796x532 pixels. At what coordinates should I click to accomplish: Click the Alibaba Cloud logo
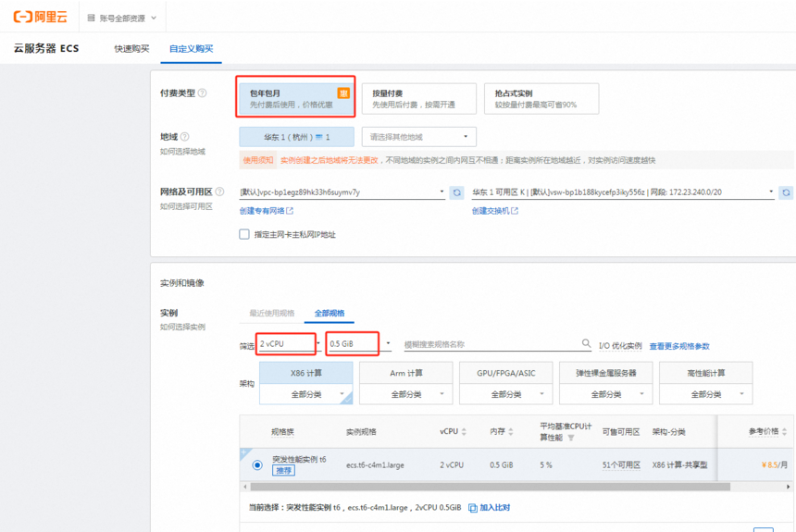[x=40, y=17]
